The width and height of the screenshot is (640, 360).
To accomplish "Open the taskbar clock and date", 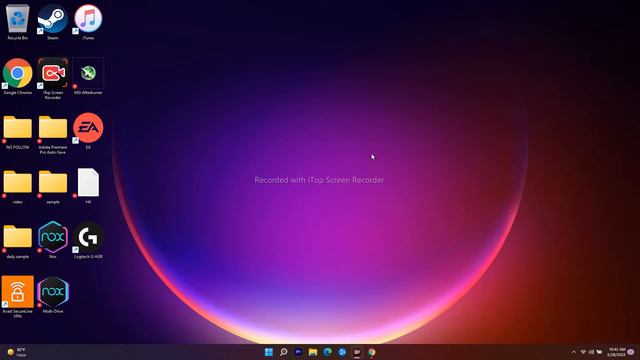I will (616, 352).
